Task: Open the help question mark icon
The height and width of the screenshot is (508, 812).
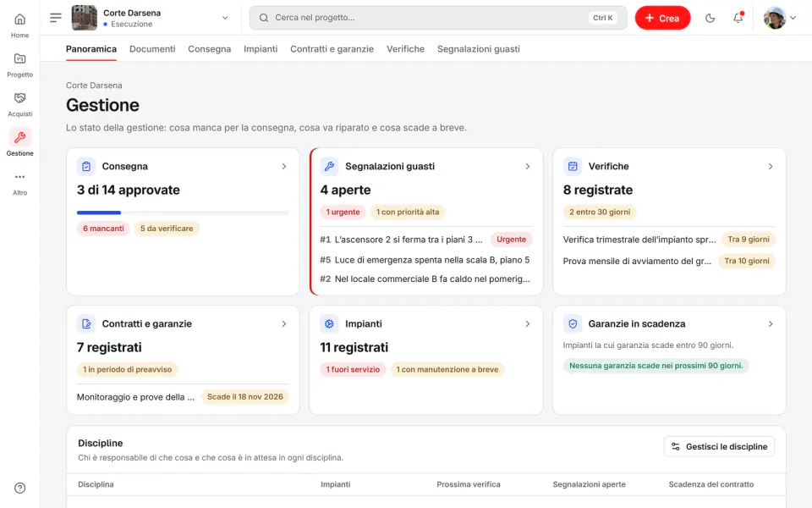Action: (x=19, y=488)
